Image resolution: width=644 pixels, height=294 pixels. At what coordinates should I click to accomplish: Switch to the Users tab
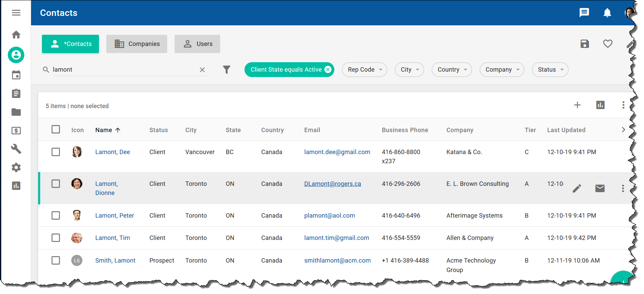[197, 44]
